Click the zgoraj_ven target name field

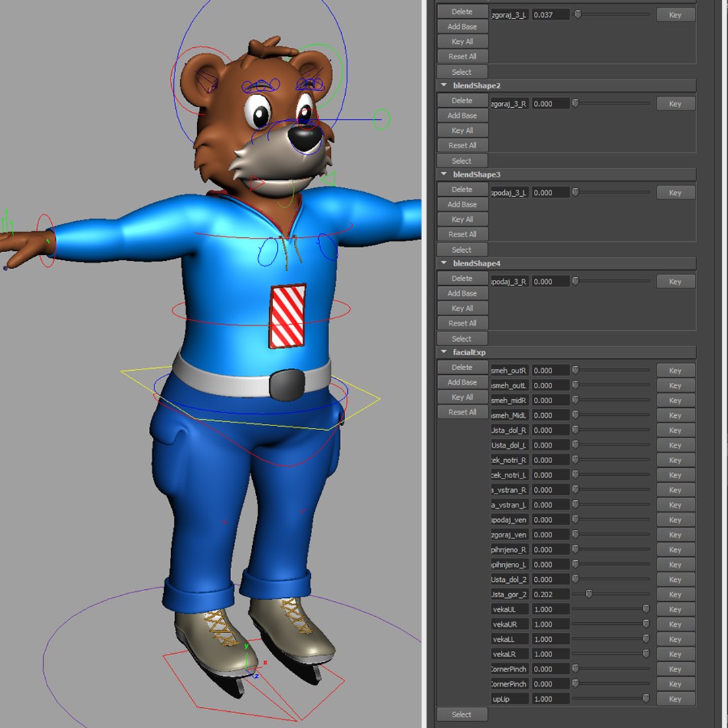510,535
